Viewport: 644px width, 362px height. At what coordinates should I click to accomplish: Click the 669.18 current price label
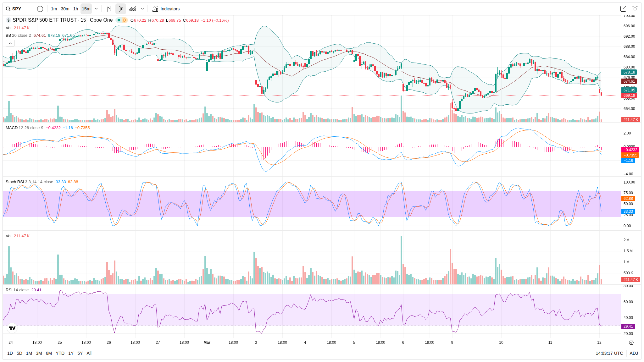[629, 96]
